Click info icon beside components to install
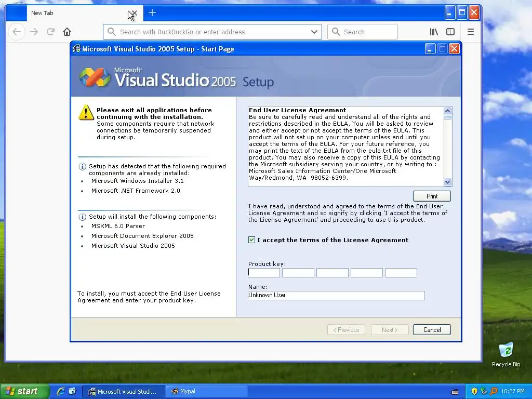Screen dimensions: 532x399 pos(82,217)
